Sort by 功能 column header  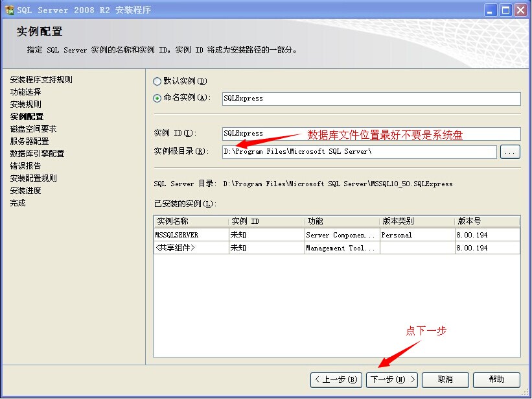(341, 221)
